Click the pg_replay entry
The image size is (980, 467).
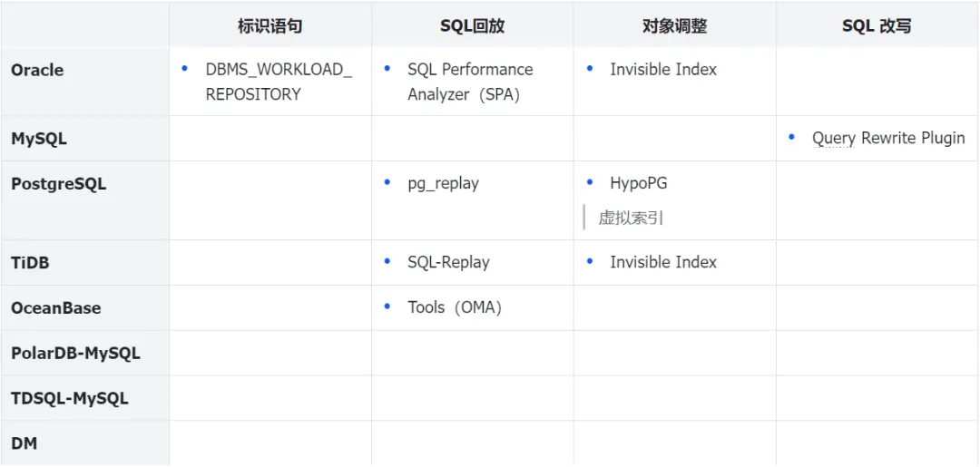tap(443, 184)
